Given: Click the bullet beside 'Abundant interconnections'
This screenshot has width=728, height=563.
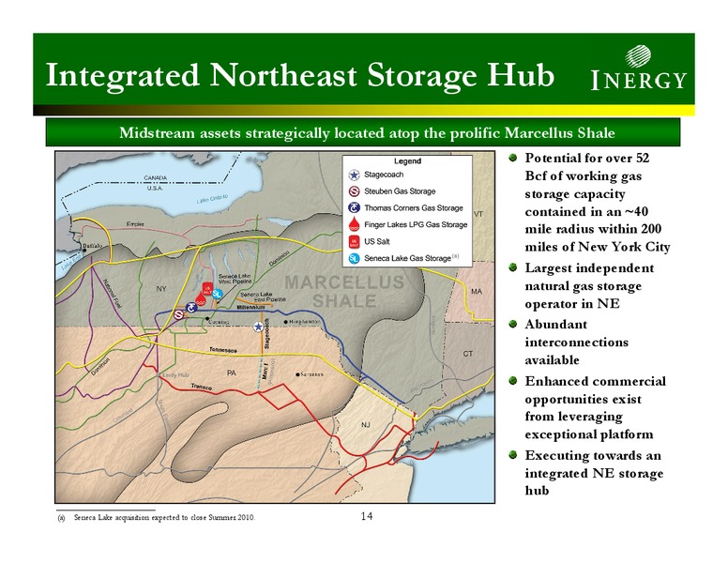Looking at the screenshot, I should pos(513,324).
